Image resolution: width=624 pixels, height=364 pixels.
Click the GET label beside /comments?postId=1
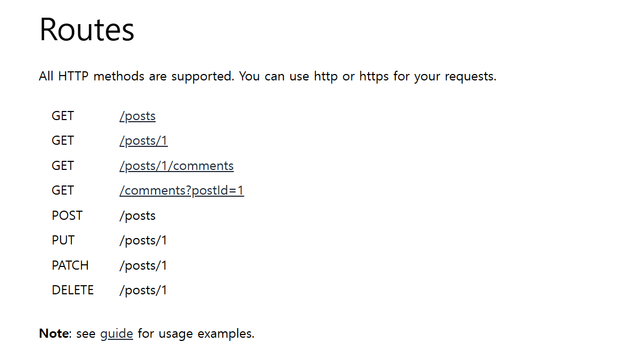tap(62, 190)
